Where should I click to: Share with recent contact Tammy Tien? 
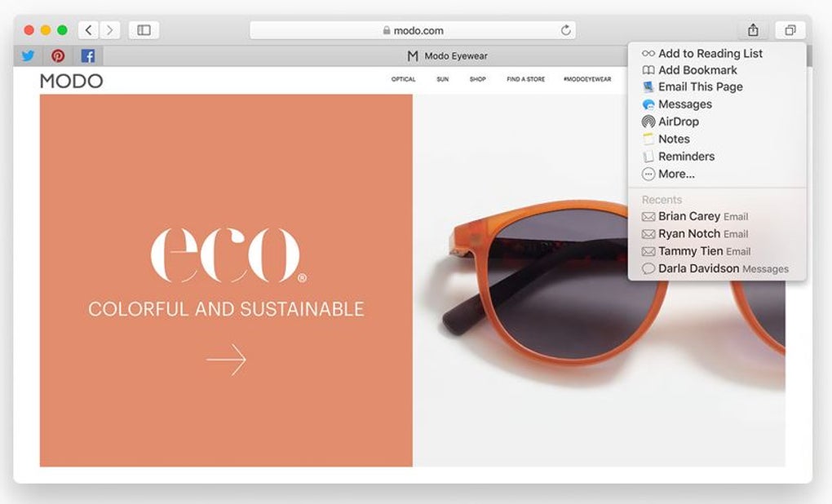tap(717, 251)
